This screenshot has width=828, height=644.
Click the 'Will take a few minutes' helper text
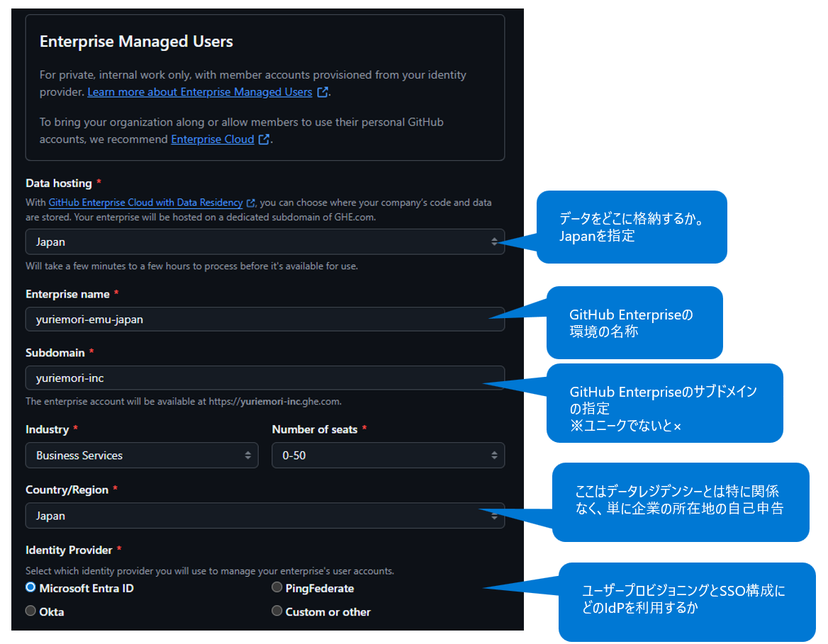pyautogui.click(x=191, y=266)
